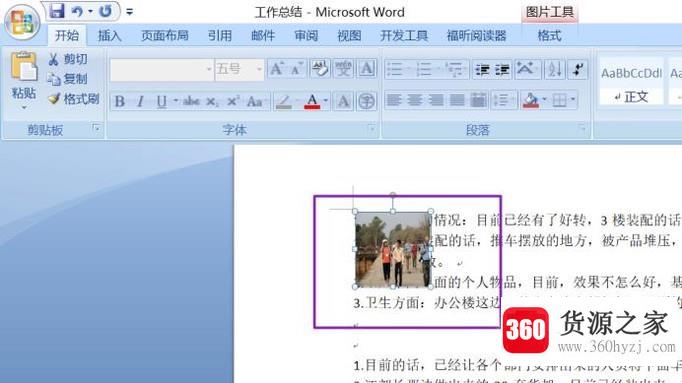Customize the Quick Access toolbar dropdown
Image resolution: width=682 pixels, height=383 pixels.
coord(130,12)
